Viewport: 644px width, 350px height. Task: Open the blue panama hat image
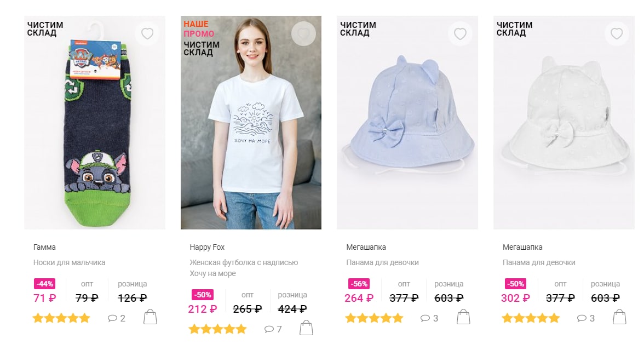coord(407,123)
